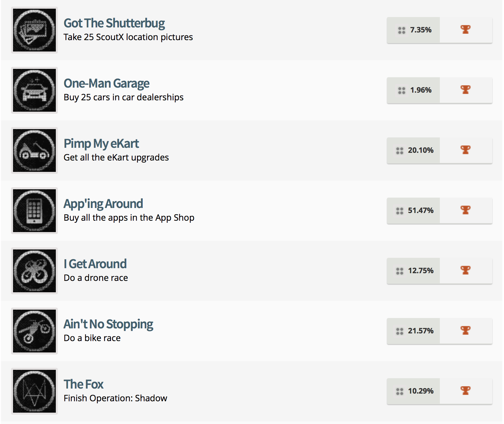Open the Pimp My eKart achievement link
The image size is (504, 424).
(101, 143)
